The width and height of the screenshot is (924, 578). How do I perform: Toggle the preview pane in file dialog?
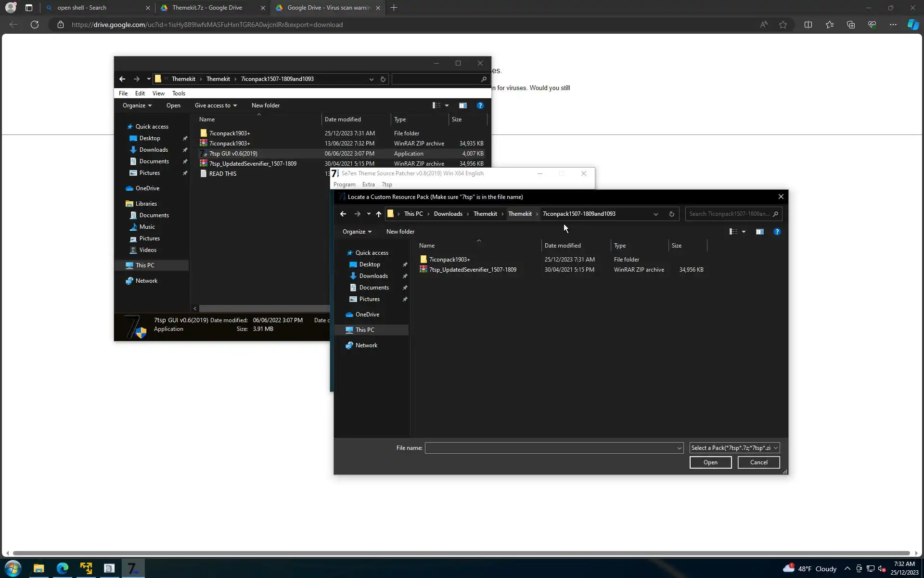[759, 232]
